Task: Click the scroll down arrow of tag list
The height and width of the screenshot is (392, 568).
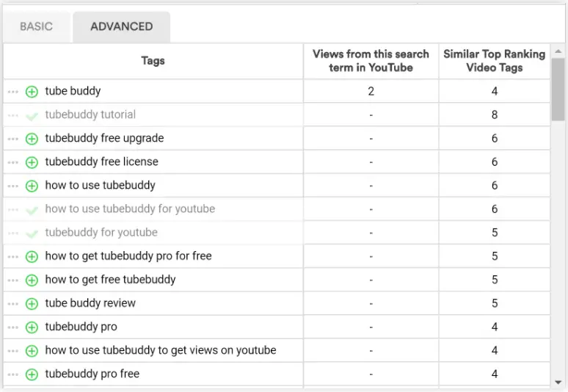Action: click(x=558, y=382)
